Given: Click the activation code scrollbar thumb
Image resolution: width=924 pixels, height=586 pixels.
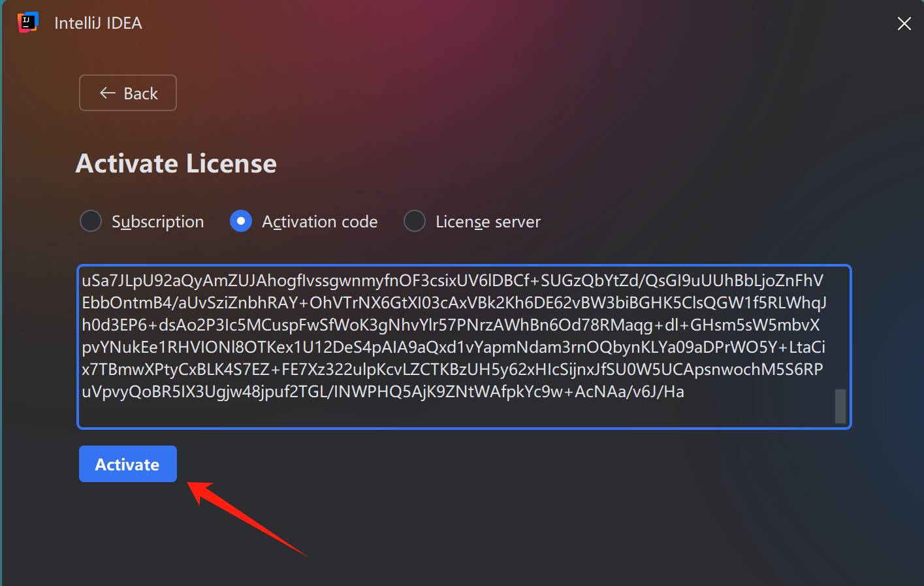Looking at the screenshot, I should click(840, 406).
